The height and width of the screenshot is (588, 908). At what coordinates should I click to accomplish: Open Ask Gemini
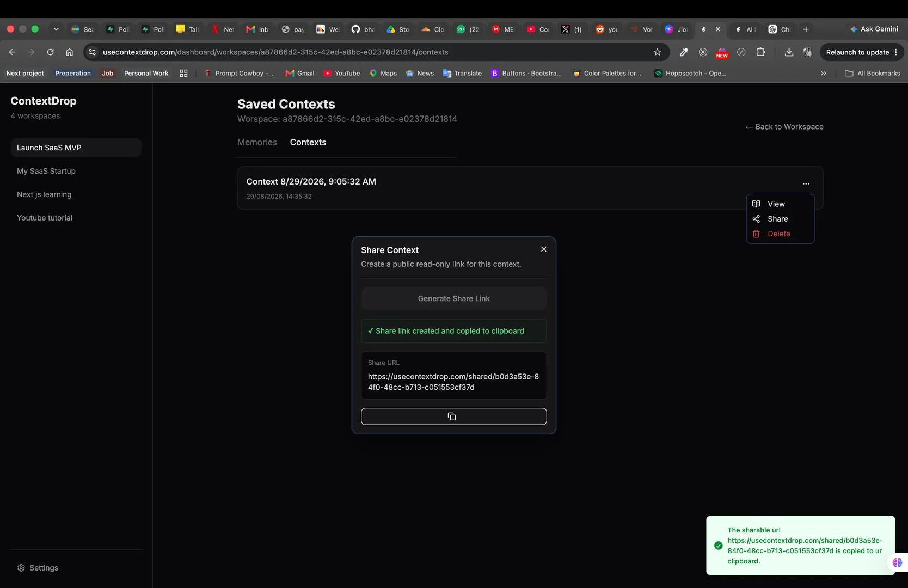(874, 29)
